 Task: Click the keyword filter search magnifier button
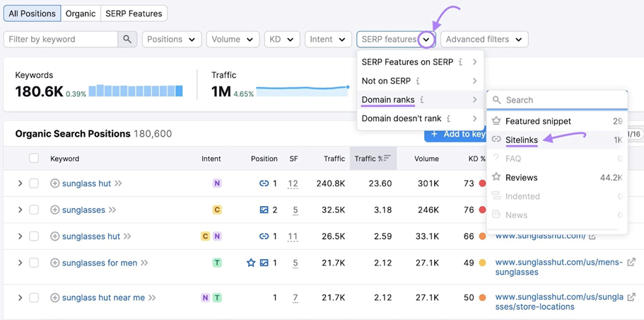pyautogui.click(x=127, y=40)
